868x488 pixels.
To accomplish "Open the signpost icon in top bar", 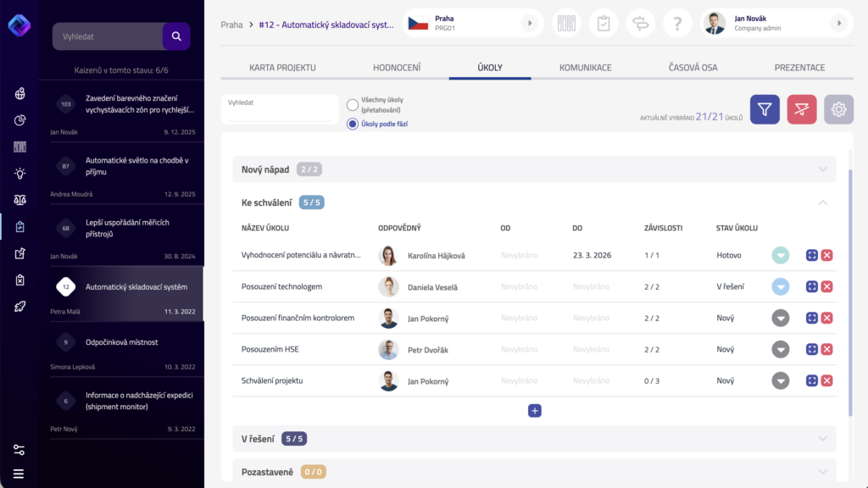I will pyautogui.click(x=640, y=24).
